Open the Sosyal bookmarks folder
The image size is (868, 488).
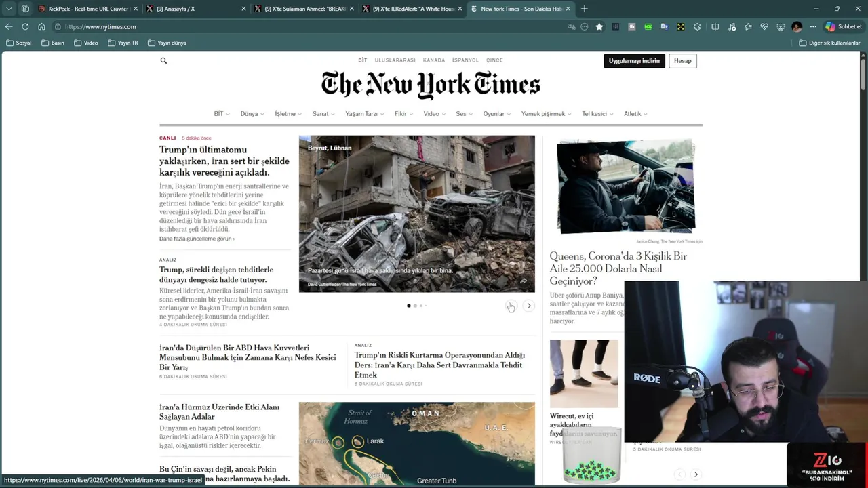pyautogui.click(x=19, y=43)
